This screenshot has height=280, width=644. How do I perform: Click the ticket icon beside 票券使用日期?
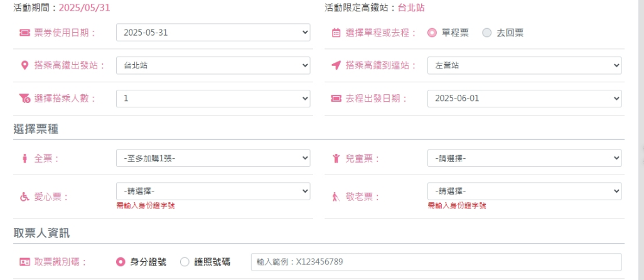coord(25,33)
